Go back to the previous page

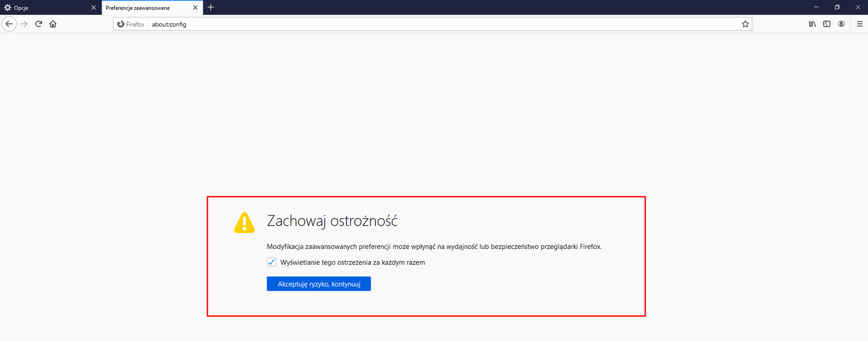(9, 24)
